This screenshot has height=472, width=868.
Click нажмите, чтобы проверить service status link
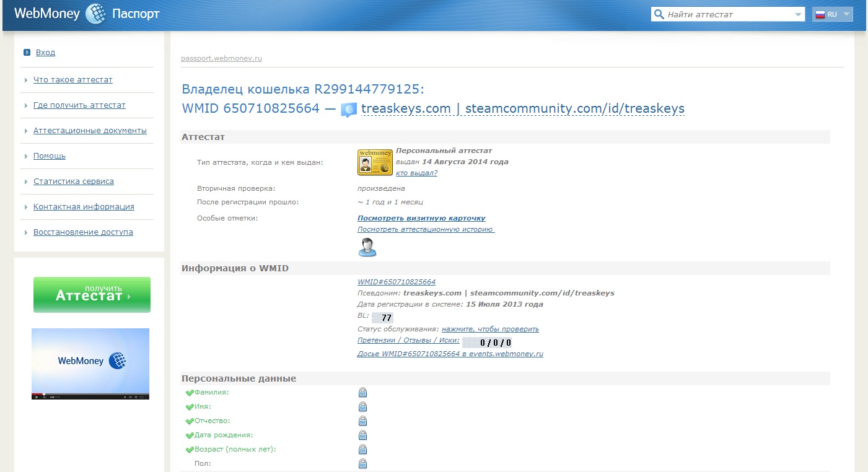[490, 329]
